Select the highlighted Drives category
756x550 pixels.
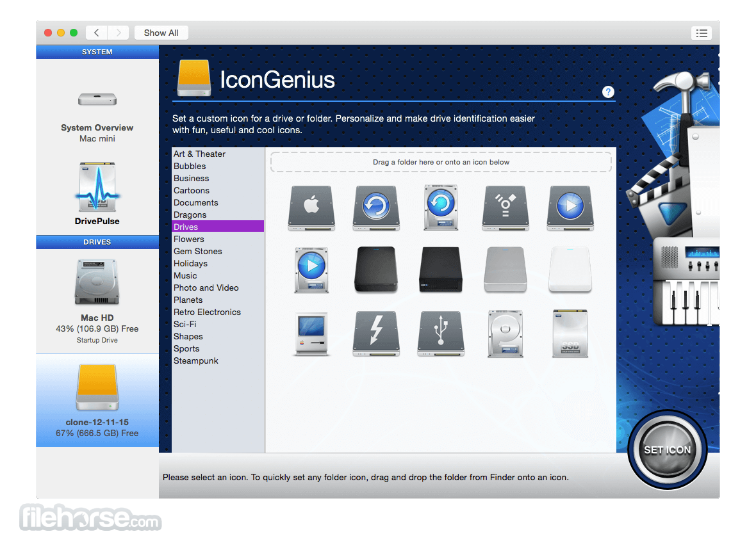218,227
